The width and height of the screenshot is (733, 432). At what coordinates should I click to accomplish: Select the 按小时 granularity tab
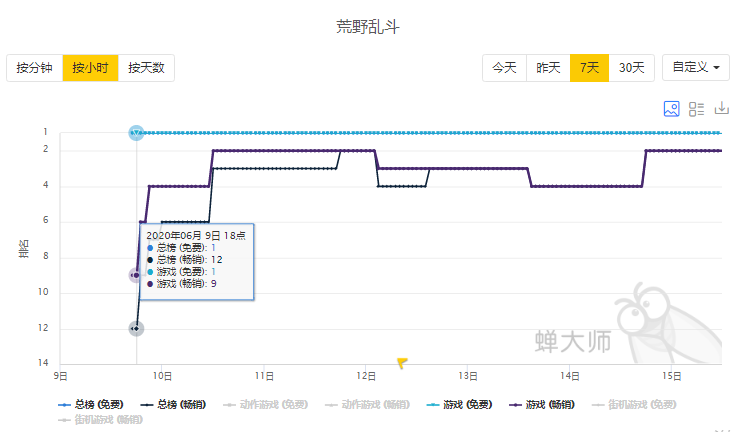tap(90, 68)
